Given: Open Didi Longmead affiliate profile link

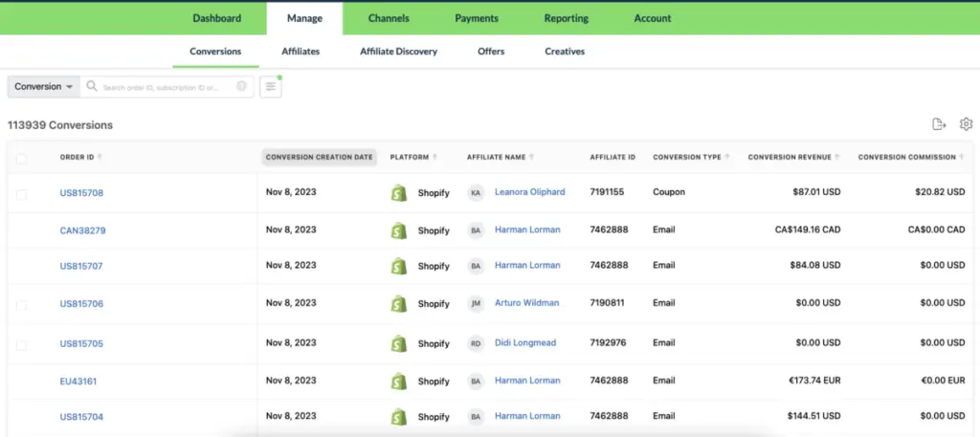Looking at the screenshot, I should [x=524, y=342].
